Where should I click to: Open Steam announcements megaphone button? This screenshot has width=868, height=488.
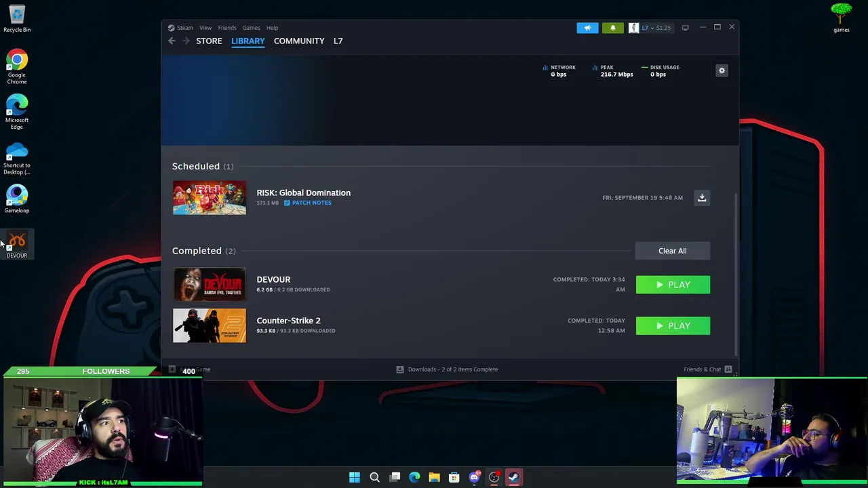tap(587, 28)
